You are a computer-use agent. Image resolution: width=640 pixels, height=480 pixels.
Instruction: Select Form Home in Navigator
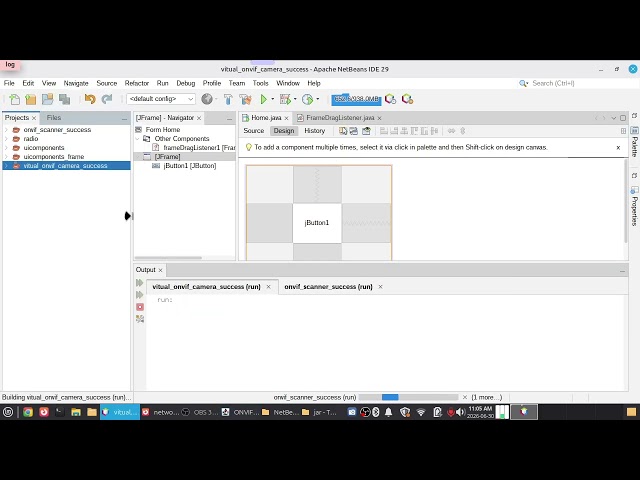pyautogui.click(x=162, y=130)
